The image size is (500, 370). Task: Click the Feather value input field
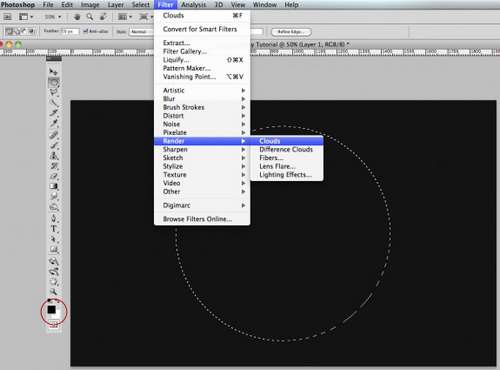click(70, 31)
